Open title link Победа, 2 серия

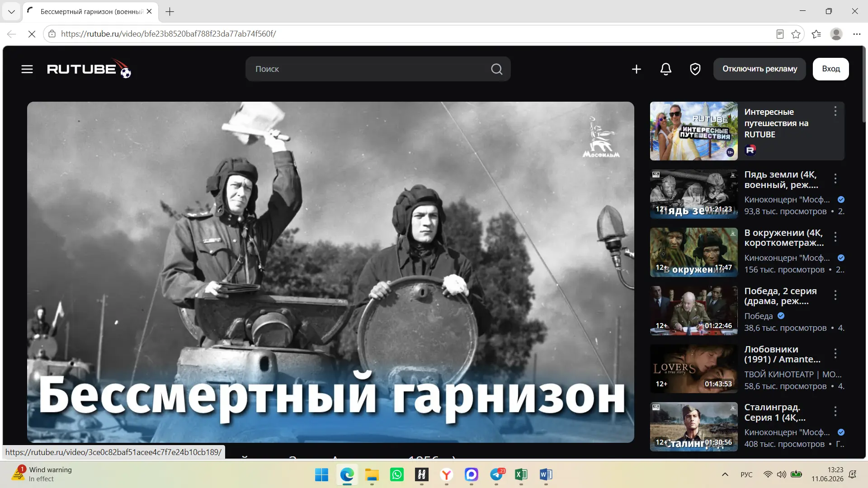click(x=780, y=296)
